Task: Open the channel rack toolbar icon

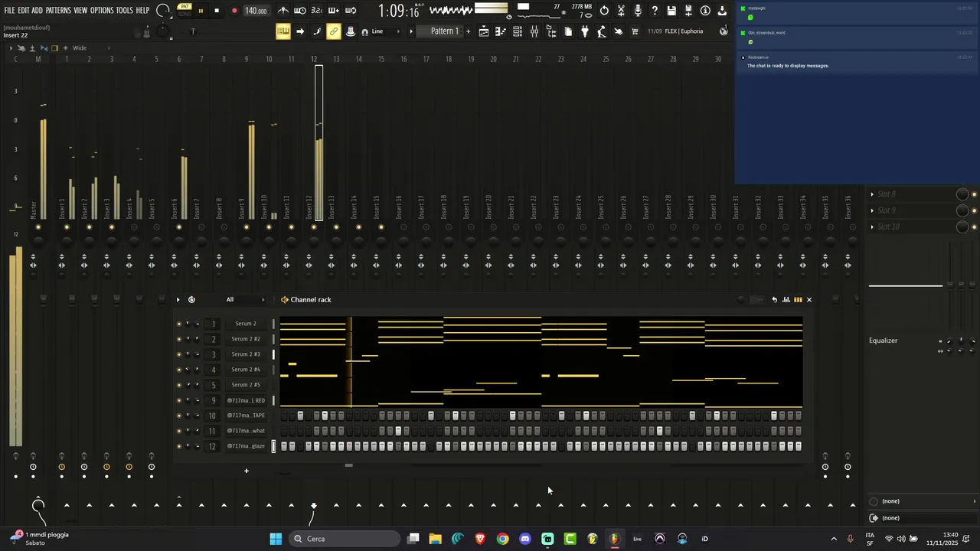Action: point(518,31)
